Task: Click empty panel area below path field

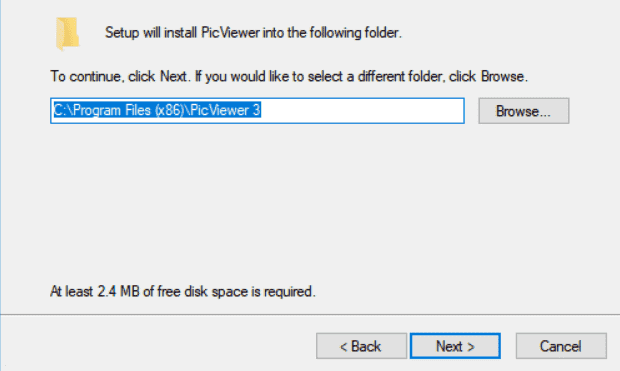Action: click(x=308, y=202)
